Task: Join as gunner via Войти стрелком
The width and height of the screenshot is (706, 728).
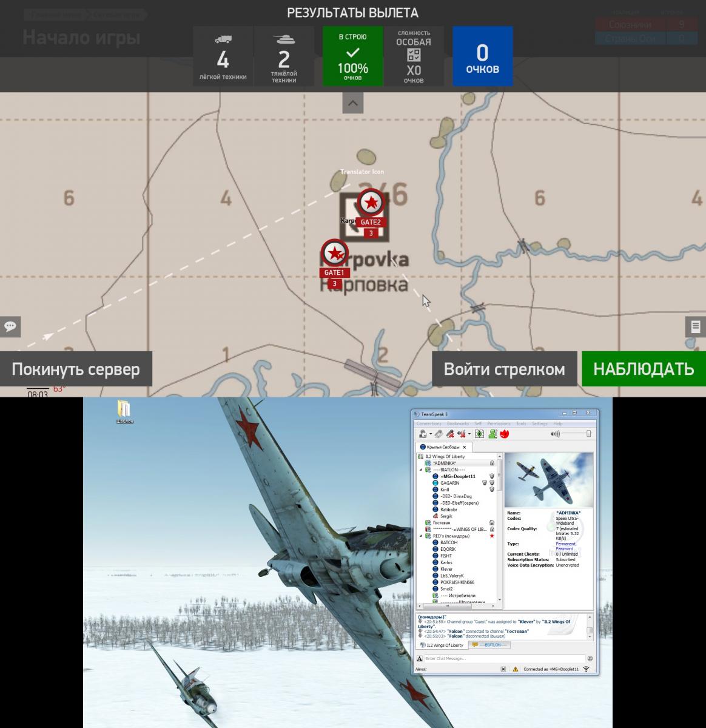Action: click(505, 369)
